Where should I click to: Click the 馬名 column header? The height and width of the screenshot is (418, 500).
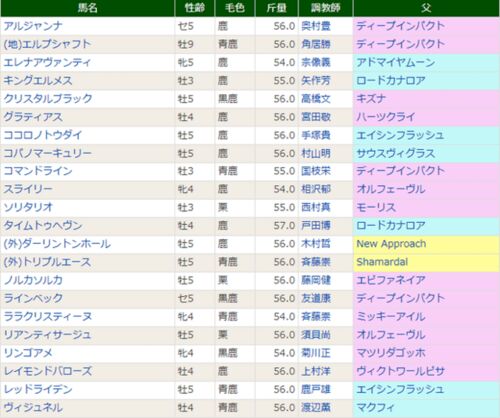(x=88, y=8)
